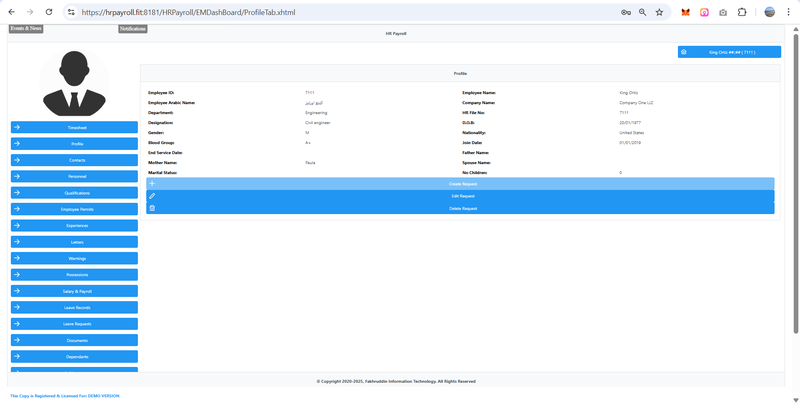Viewport: 800px width, 404px height.
Task: Bookmark this page with star icon
Action: click(x=659, y=12)
